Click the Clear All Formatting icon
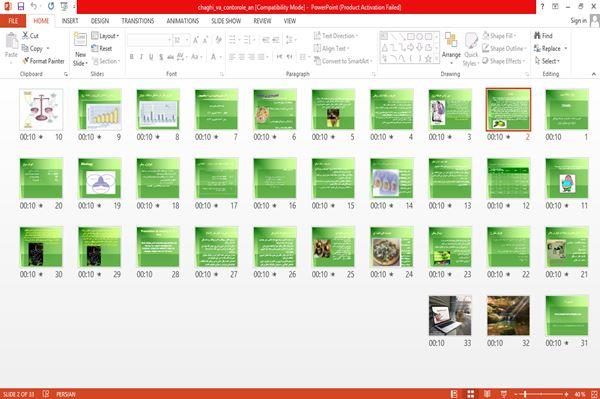600x399 pixels. coord(218,40)
